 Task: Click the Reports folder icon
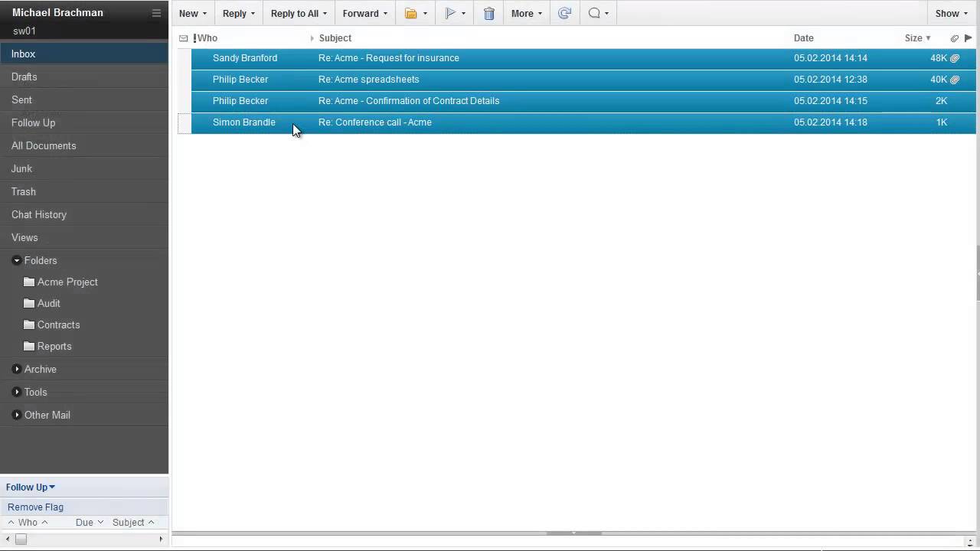pos(29,346)
